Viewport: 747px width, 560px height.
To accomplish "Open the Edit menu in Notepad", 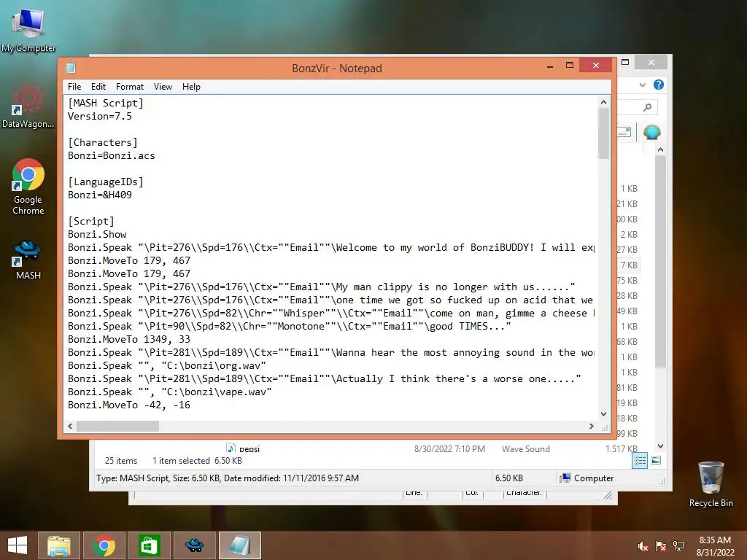I will click(98, 87).
